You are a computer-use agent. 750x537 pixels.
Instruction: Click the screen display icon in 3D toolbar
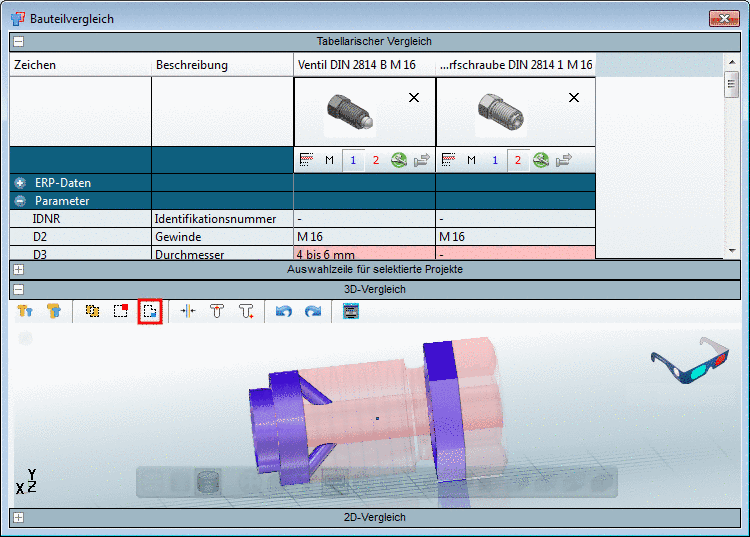(351, 311)
